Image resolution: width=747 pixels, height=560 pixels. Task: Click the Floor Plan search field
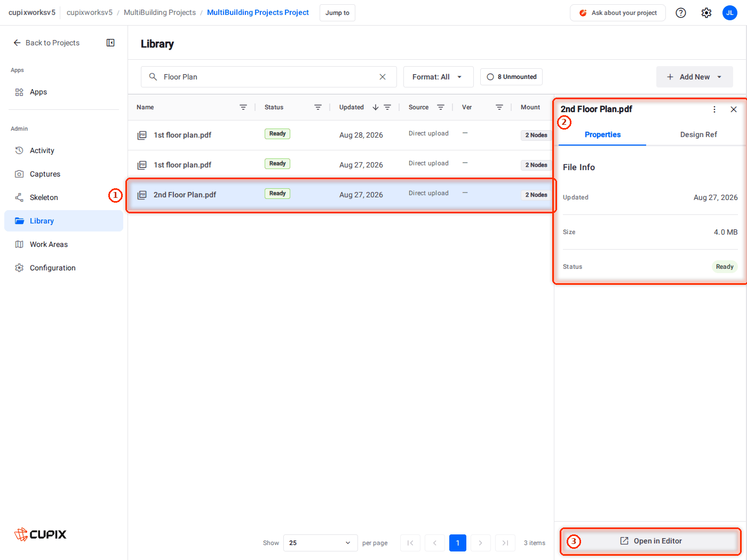269,77
